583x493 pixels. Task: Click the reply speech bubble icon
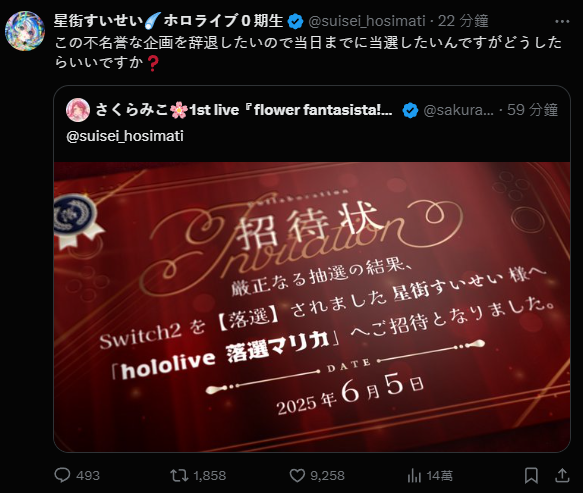62,475
